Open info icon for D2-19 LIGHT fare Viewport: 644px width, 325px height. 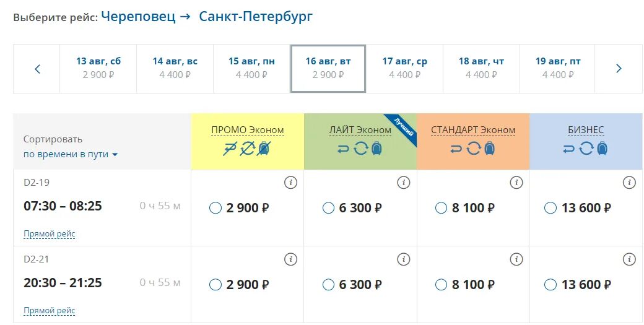pos(403,183)
